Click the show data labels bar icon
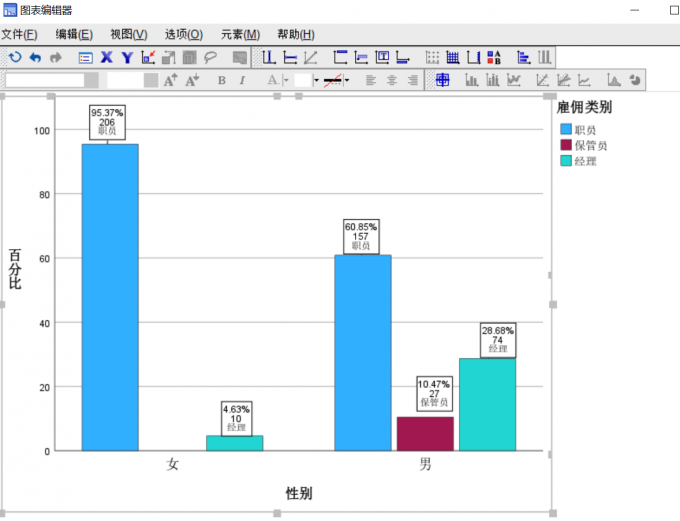 (x=471, y=80)
